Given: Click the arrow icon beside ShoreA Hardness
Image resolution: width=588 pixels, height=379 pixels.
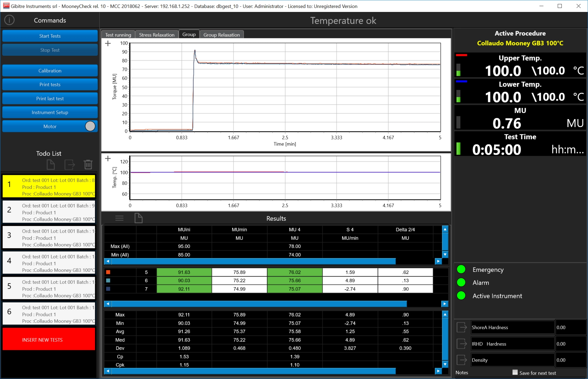Looking at the screenshot, I should [x=462, y=327].
